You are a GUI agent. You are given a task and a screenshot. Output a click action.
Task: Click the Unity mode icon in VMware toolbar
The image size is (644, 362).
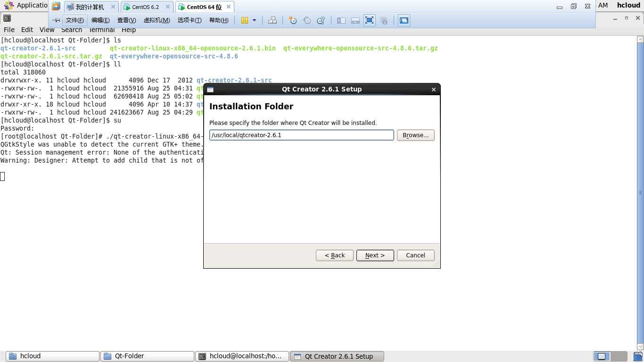point(384,20)
